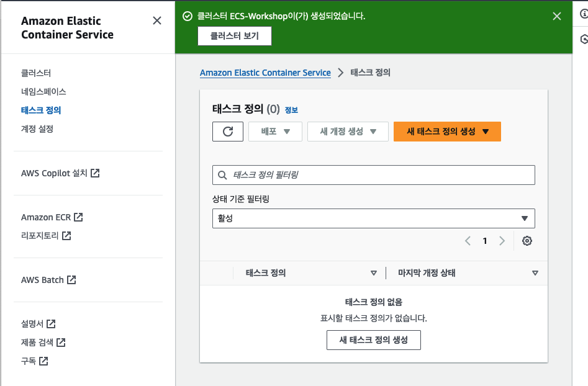Click the 태스크 정의 없음 empty message
The image size is (588, 386).
click(x=374, y=302)
